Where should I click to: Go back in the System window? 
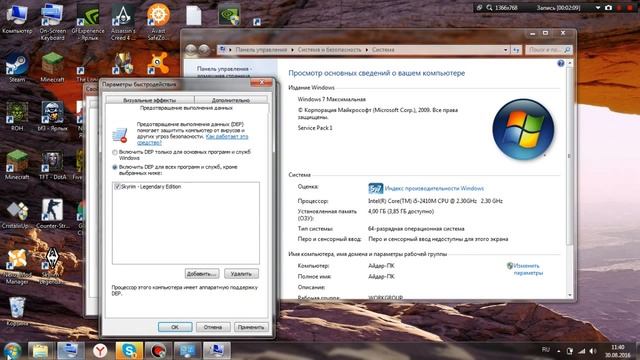[191, 50]
